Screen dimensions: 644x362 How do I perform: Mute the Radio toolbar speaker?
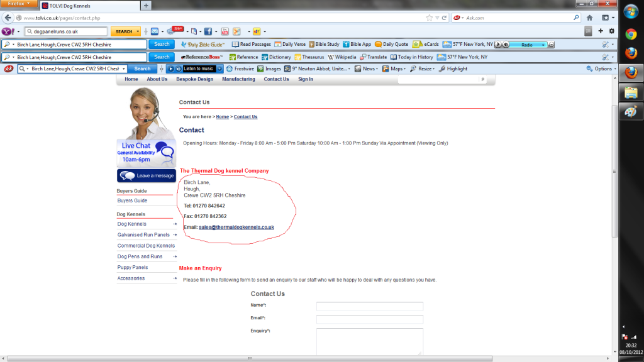[x=506, y=45]
